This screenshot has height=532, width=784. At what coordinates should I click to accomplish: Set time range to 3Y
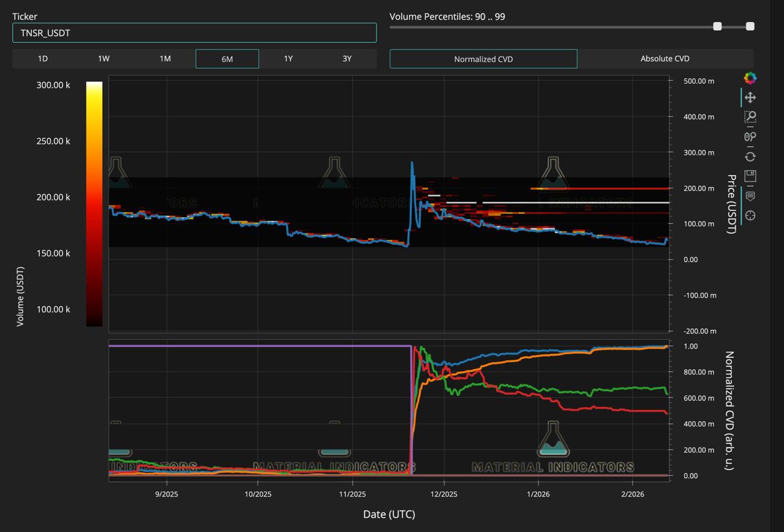347,59
